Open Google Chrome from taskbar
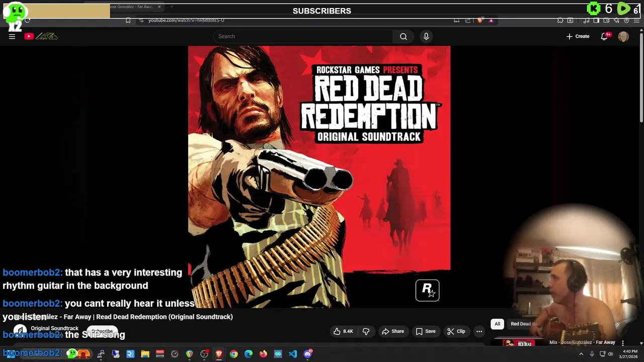 point(233,354)
